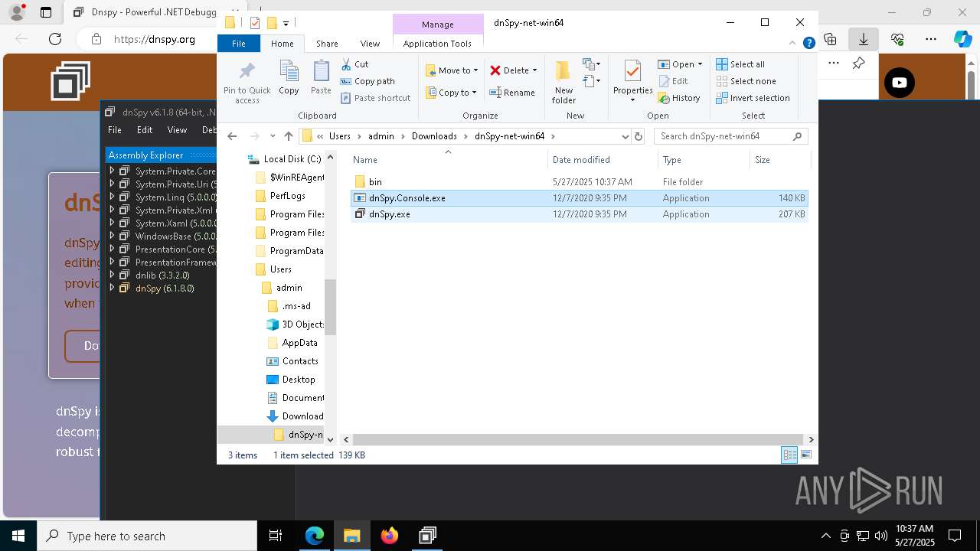980x551 pixels.
Task: Expand System.Private.CoreLib node in dnSpy
Action: click(x=112, y=171)
